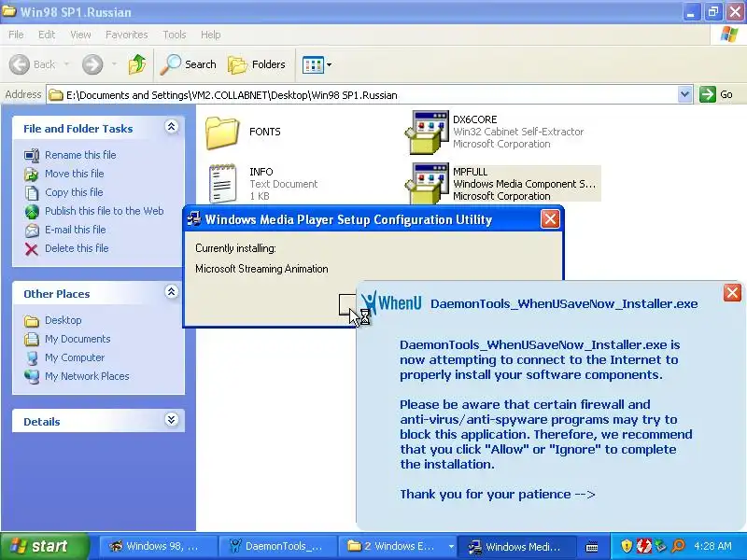Go up one folder level
This screenshot has width=747, height=560.
(137, 64)
